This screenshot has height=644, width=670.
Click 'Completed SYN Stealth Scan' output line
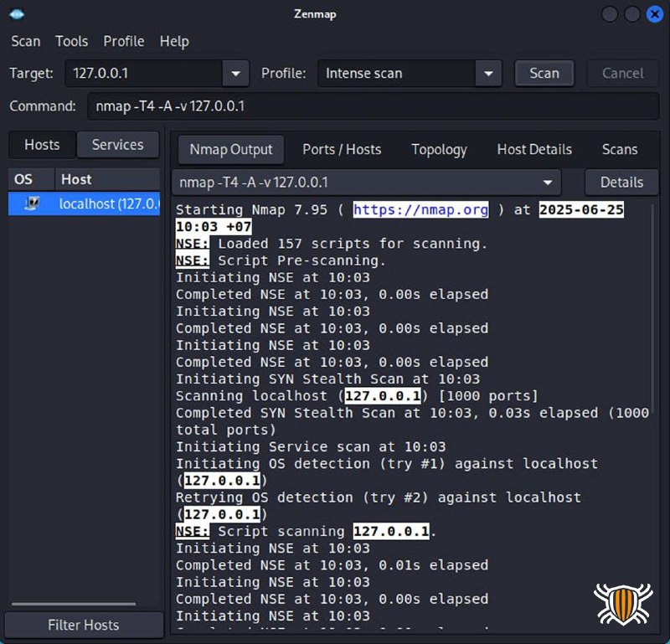(x=413, y=421)
